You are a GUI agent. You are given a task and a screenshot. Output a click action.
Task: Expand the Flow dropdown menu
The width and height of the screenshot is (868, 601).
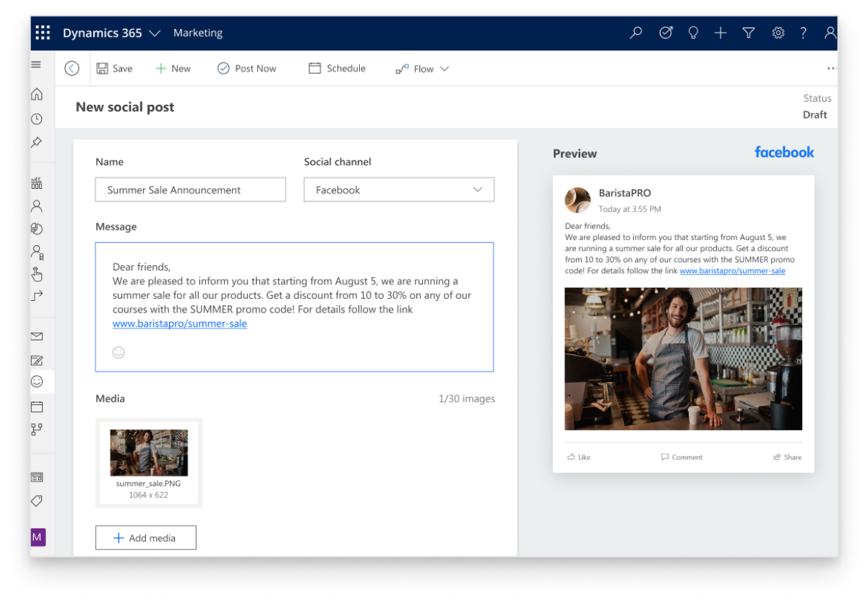pos(423,69)
